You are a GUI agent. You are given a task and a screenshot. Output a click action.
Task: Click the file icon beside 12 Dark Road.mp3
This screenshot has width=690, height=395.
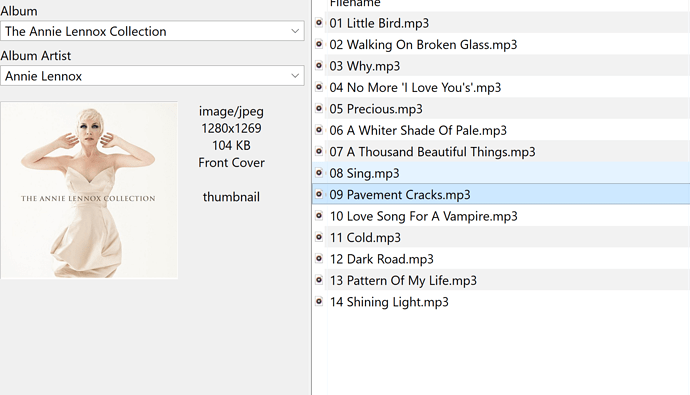pyautogui.click(x=319, y=259)
